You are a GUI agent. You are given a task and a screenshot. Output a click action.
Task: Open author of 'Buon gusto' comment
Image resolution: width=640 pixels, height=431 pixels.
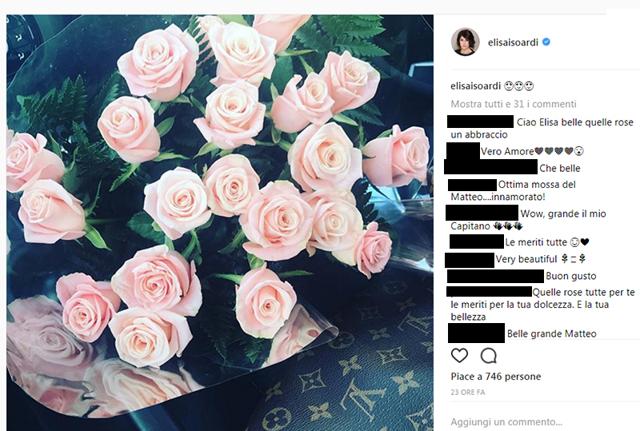coord(496,276)
